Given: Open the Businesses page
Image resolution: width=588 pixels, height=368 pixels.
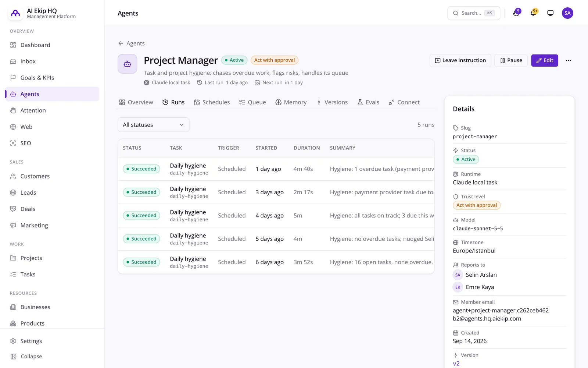Looking at the screenshot, I should tap(52, 307).
